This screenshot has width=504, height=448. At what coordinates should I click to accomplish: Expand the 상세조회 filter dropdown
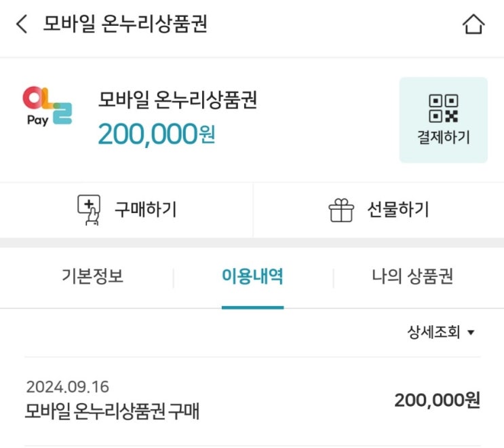441,332
